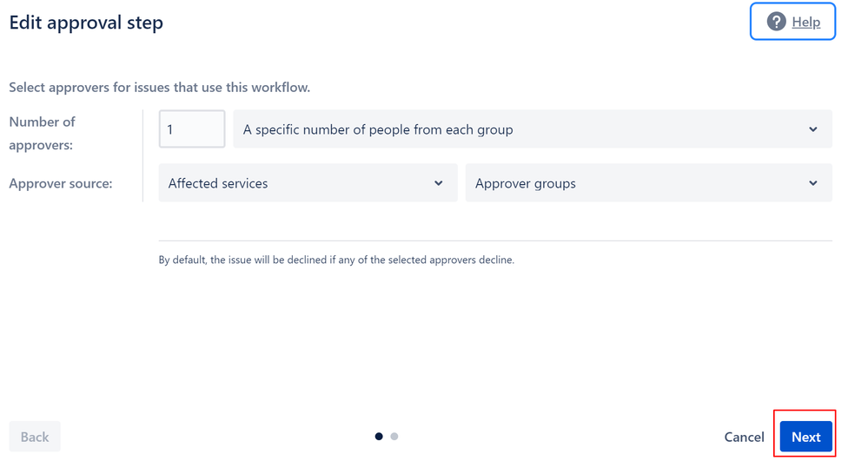Click the 'Select approvers for issues' instruction text

(159, 87)
